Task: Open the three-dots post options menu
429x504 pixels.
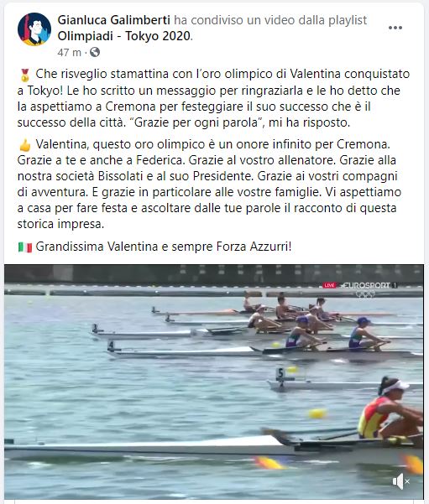Action: (395, 28)
